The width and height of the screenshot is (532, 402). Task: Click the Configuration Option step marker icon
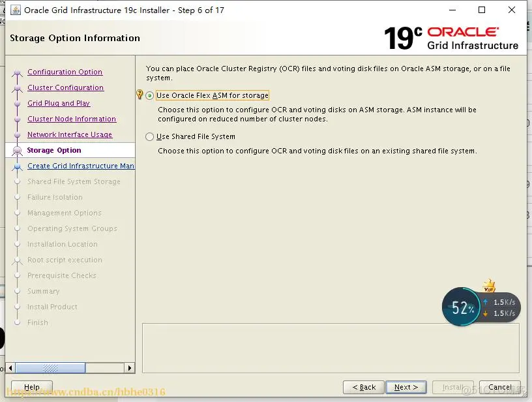(x=18, y=72)
